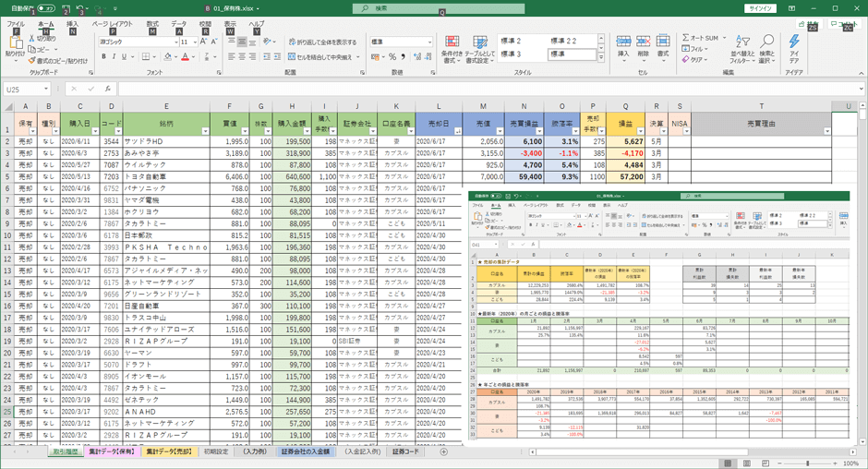Click the Format Painter button
868x469 pixels.
point(61,61)
